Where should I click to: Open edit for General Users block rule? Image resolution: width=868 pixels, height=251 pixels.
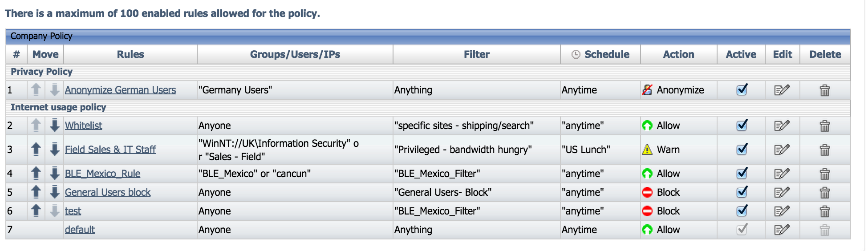coord(782,193)
